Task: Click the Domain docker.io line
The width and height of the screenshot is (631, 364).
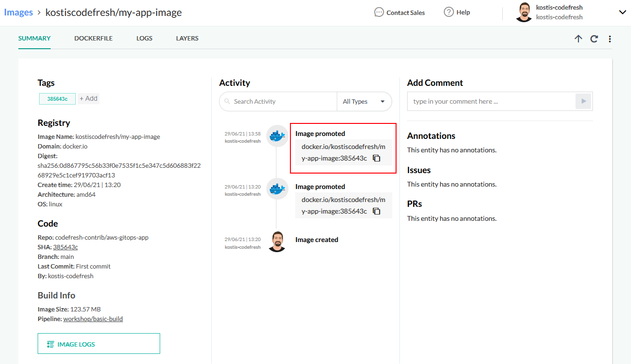Action: coord(63,147)
